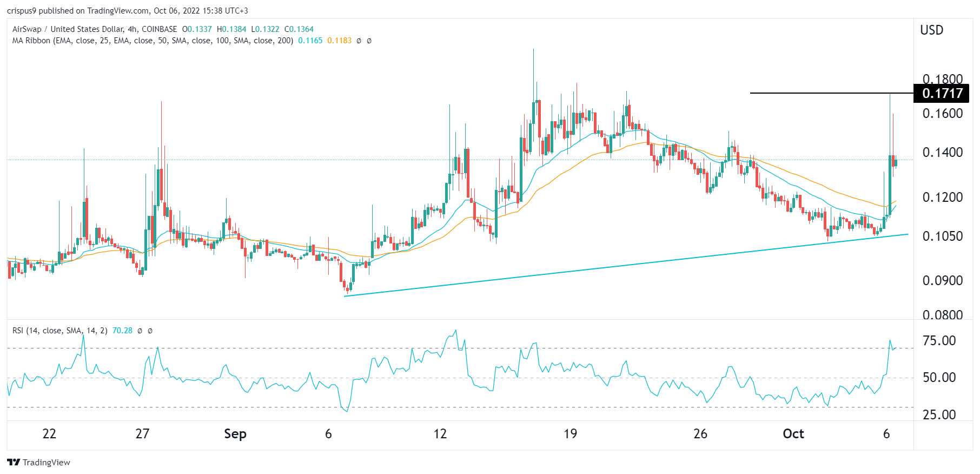Click the 26 date label on time axis
This screenshot has width=980, height=474.
(700, 434)
